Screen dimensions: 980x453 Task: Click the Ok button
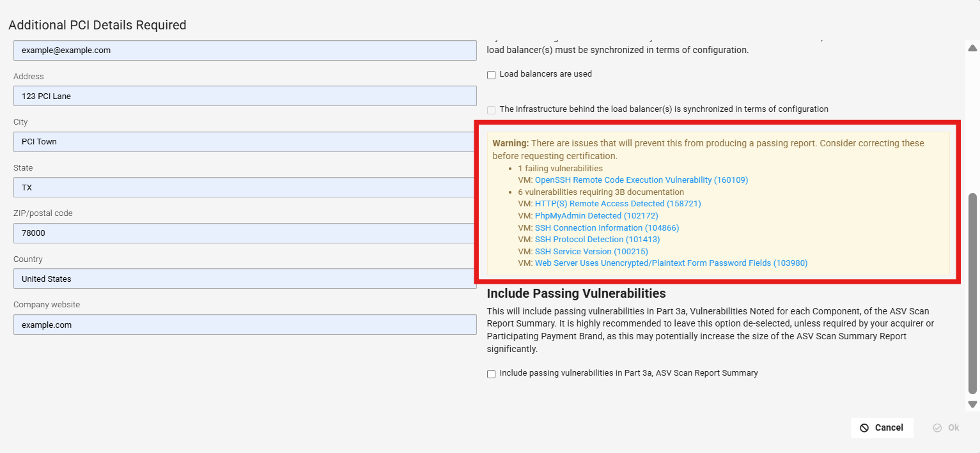[946, 427]
